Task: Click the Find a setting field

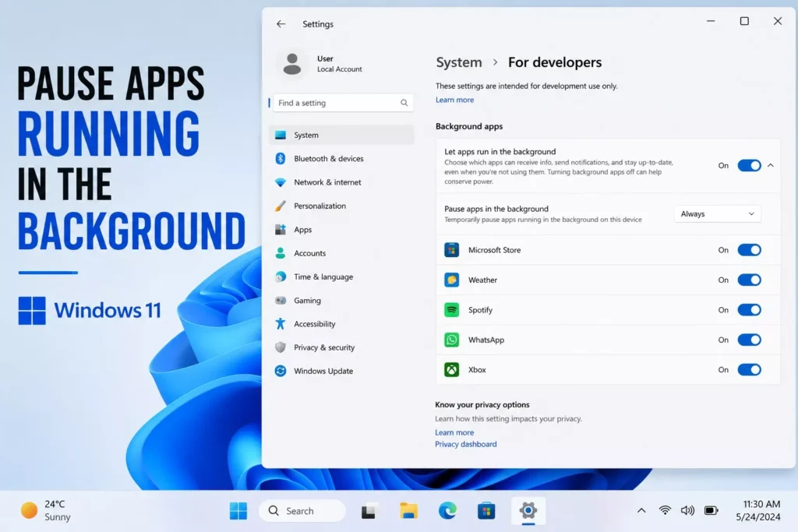Action: pos(343,103)
